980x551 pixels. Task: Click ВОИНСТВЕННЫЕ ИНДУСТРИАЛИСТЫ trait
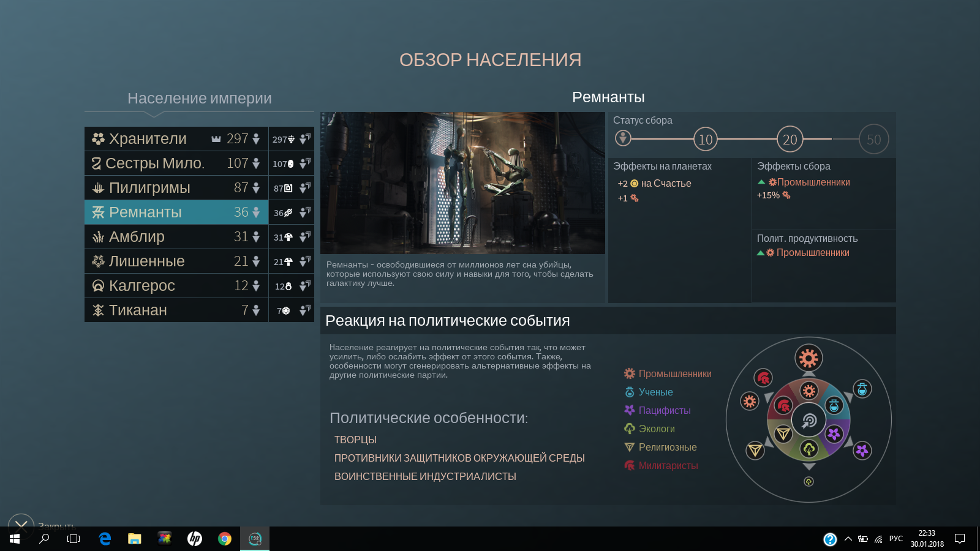coord(425,476)
